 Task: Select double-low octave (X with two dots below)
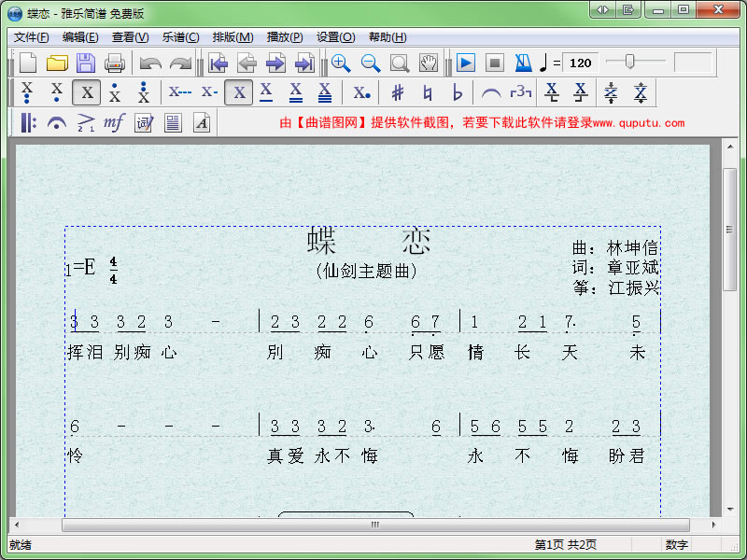click(27, 92)
